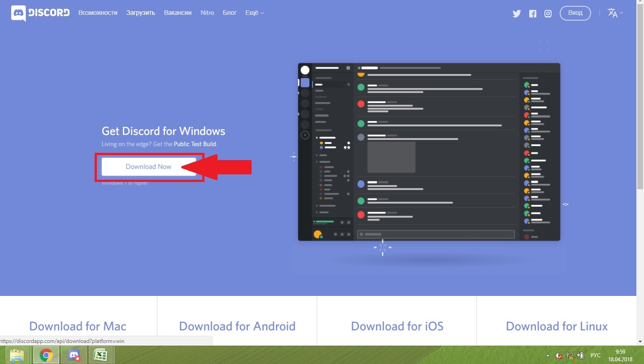Click the "Get Discord for Windows" heading
644x364 pixels.
(x=163, y=131)
